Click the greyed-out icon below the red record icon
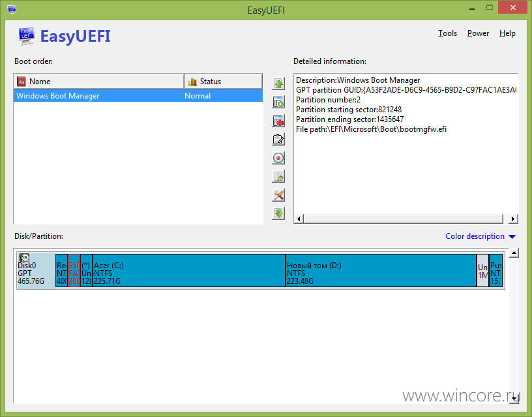 (x=278, y=176)
